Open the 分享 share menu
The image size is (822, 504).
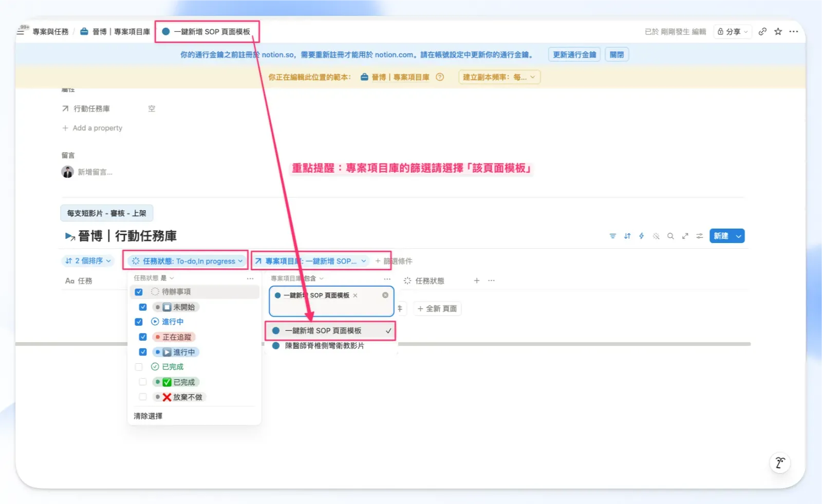coord(733,32)
